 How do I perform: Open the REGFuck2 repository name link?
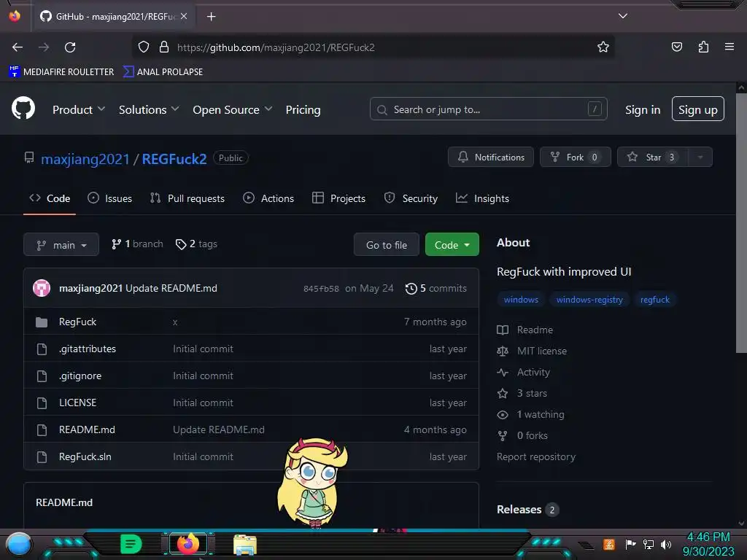(x=174, y=158)
